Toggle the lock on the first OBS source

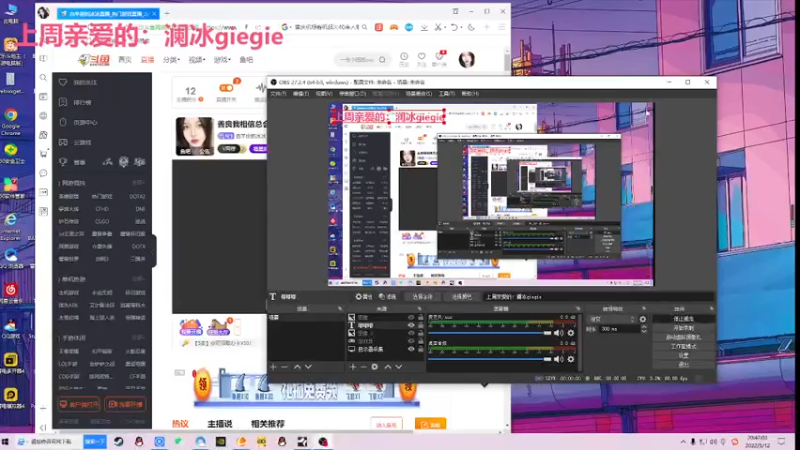[420, 317]
